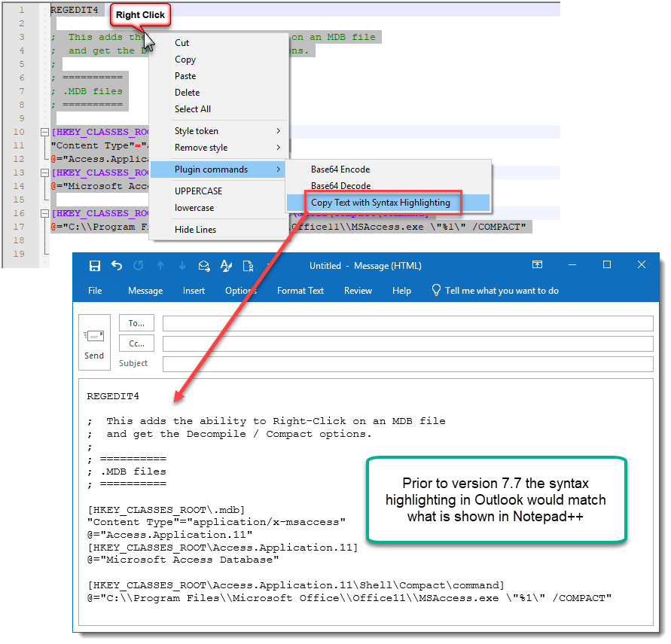This screenshot has width=671, height=644.
Task: Click into the Cc recipients field
Action: tap(408, 343)
